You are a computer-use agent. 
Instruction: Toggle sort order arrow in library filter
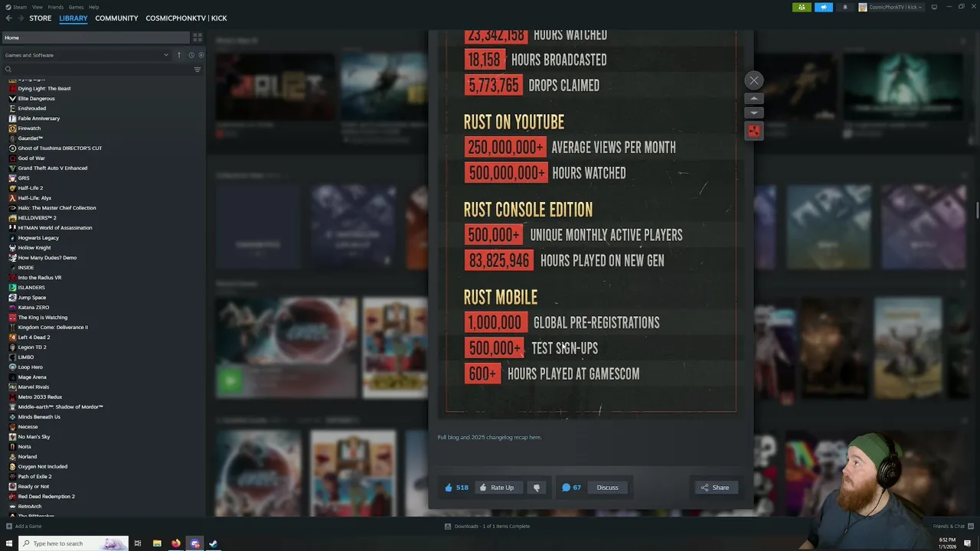pyautogui.click(x=179, y=55)
